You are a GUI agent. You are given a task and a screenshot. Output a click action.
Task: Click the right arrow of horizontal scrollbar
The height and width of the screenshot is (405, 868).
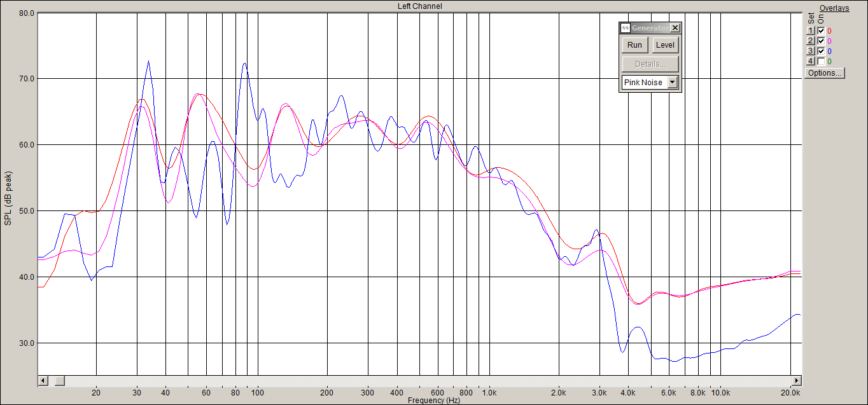point(795,380)
